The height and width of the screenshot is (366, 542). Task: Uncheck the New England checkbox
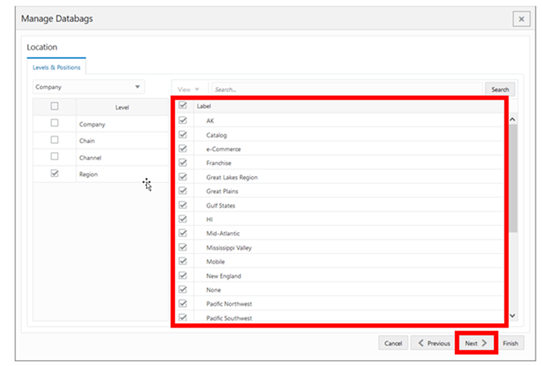pos(183,275)
